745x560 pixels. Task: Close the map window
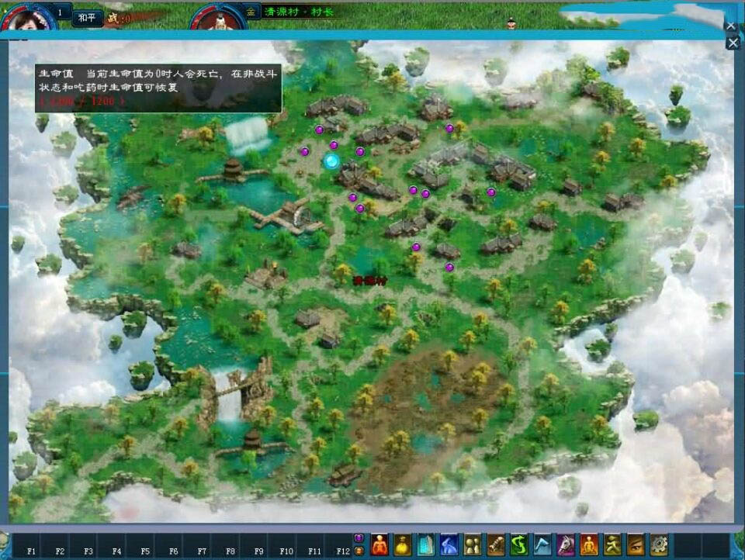pos(733,43)
